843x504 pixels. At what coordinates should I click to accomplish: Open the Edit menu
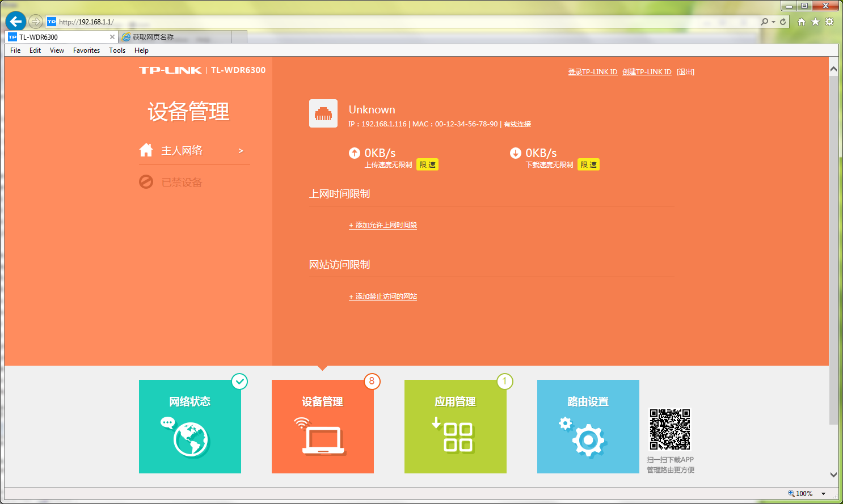pyautogui.click(x=35, y=50)
